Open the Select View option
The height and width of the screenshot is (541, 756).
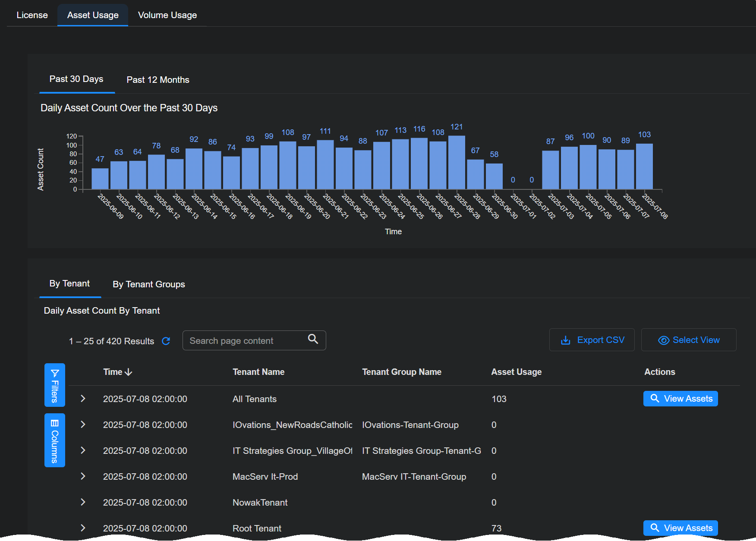point(688,340)
